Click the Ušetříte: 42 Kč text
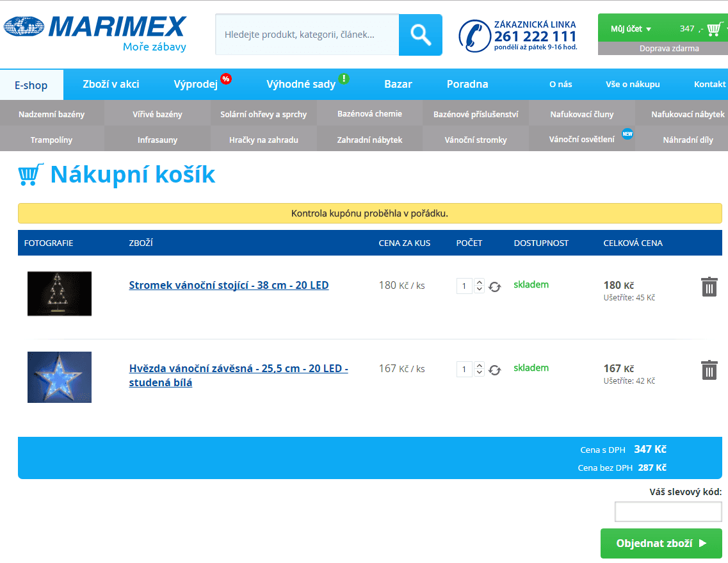 tap(629, 381)
